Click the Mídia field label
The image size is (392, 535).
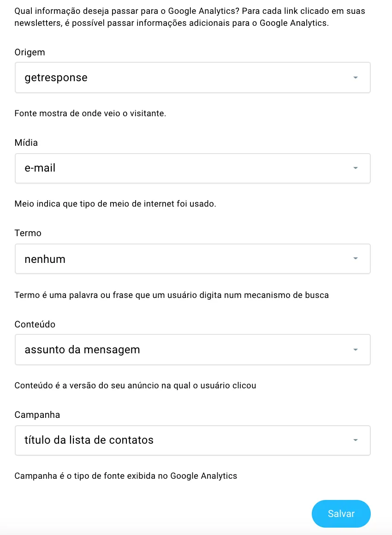click(x=26, y=143)
